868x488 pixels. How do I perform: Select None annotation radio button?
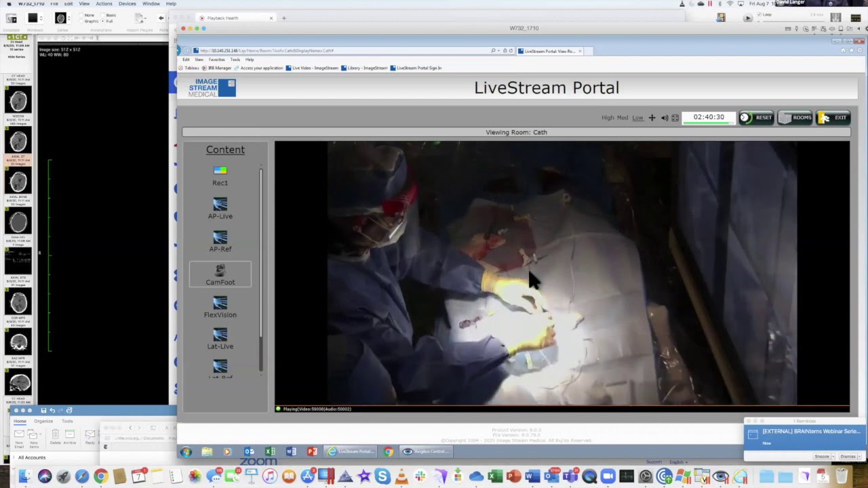click(82, 15)
